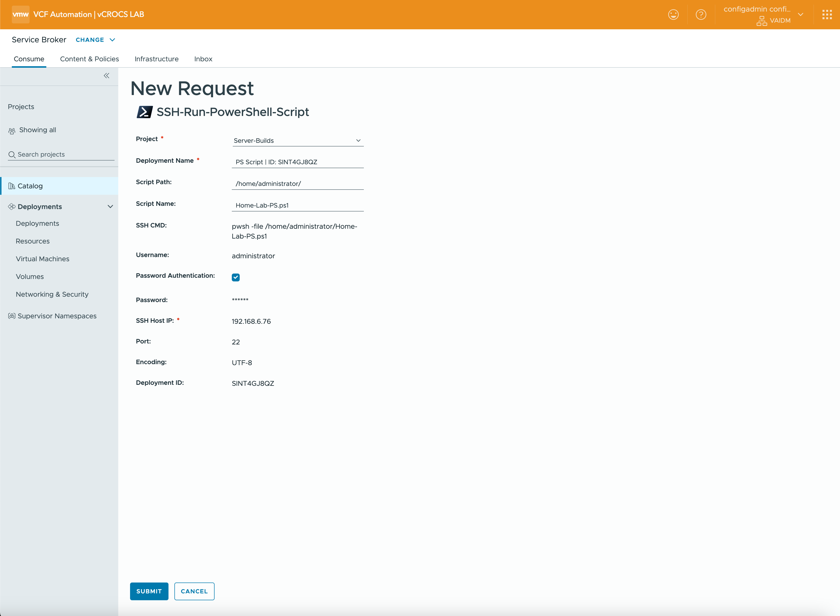This screenshot has width=840, height=616.
Task: Click the Supervisor Namespaces icon
Action: (x=12, y=316)
